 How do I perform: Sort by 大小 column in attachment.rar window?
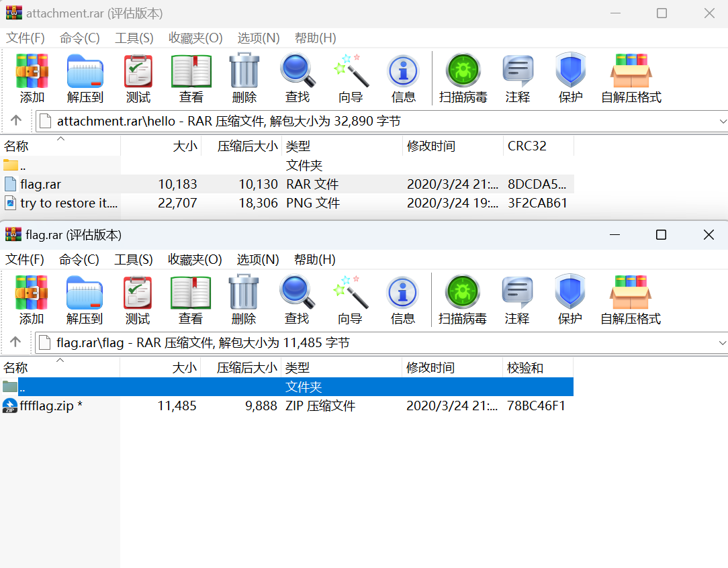[161, 146]
